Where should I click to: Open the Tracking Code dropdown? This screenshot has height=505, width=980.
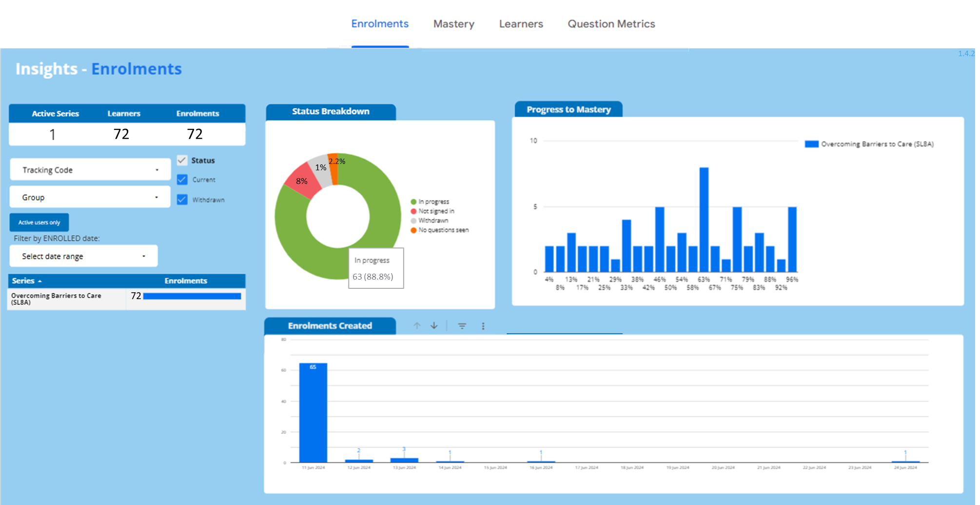[90, 170]
